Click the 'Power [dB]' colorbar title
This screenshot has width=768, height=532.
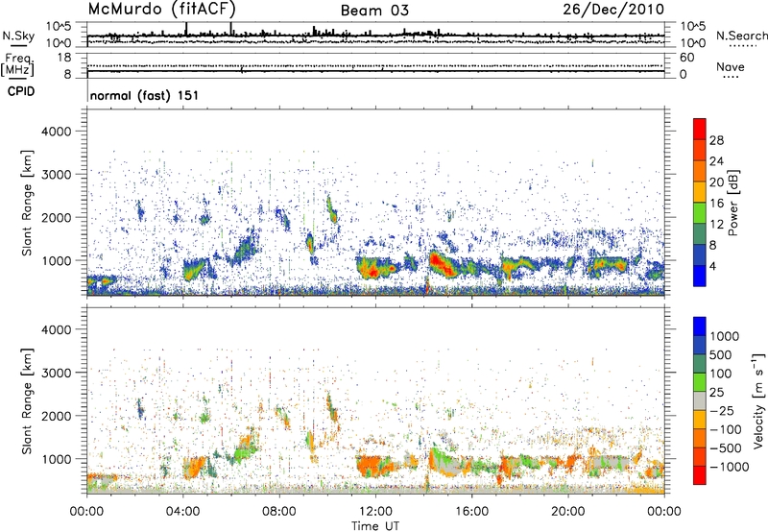732,203
